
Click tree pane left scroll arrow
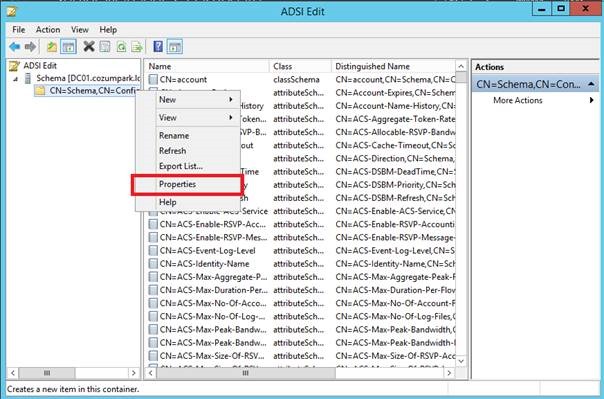pos(13,373)
